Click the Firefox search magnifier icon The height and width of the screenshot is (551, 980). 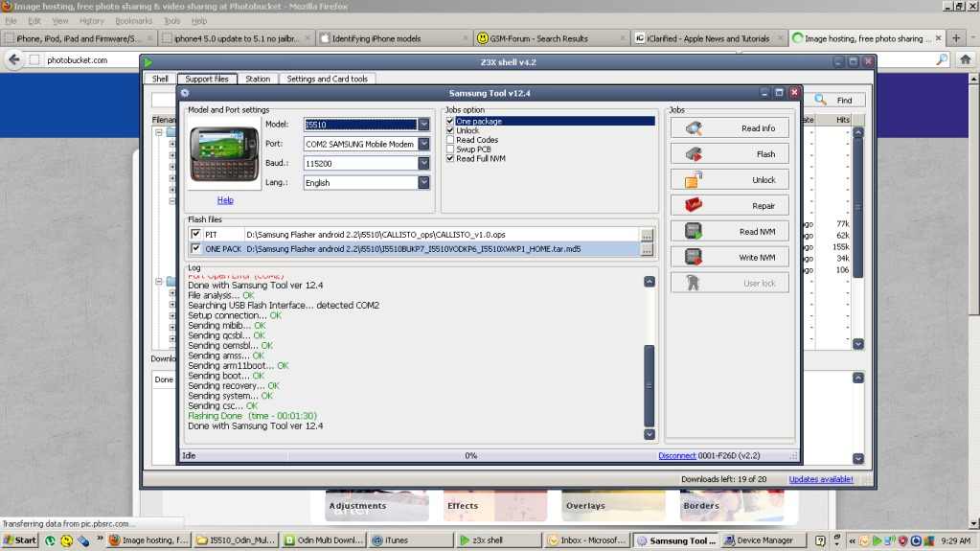tap(942, 59)
